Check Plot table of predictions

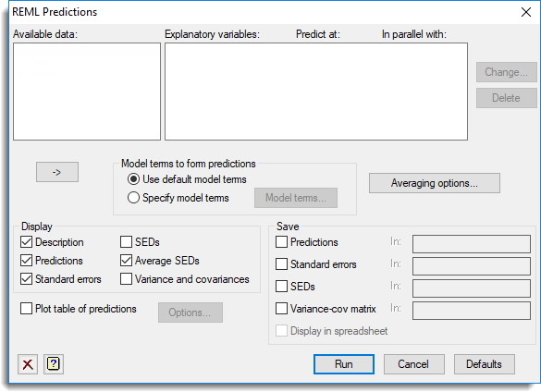(26, 309)
